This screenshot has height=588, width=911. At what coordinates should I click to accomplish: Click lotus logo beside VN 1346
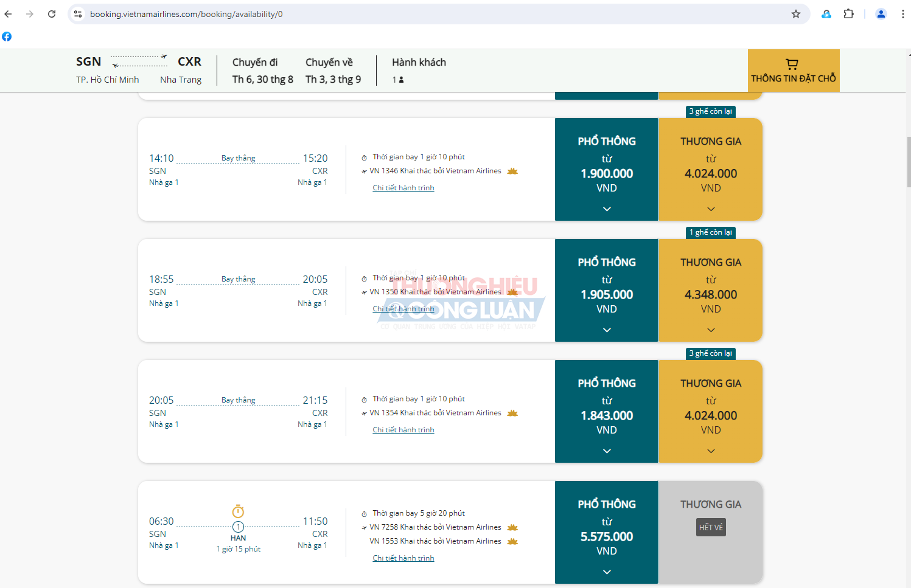pos(512,171)
